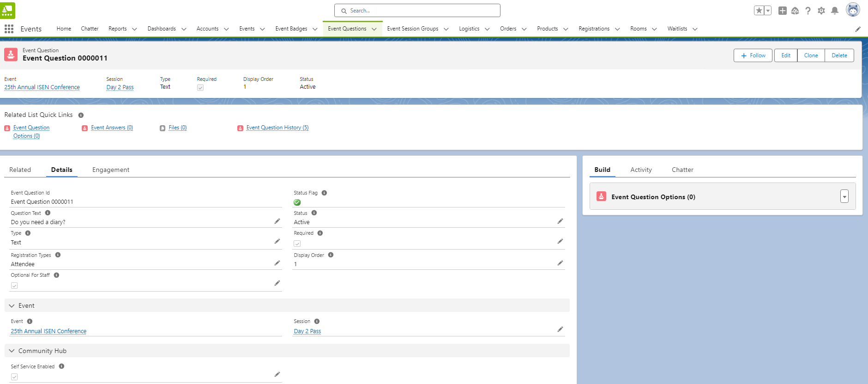Collapse the Community Hub section
The width and height of the screenshot is (868, 384).
(x=12, y=351)
